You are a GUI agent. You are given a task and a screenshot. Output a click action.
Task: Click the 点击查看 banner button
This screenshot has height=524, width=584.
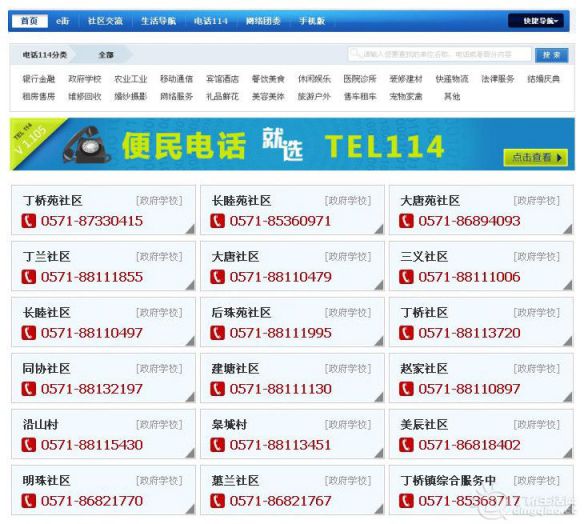click(x=536, y=158)
